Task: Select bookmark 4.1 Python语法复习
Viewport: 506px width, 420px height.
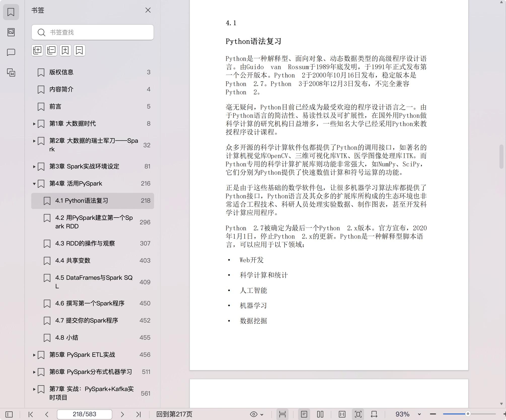Action: click(93, 201)
